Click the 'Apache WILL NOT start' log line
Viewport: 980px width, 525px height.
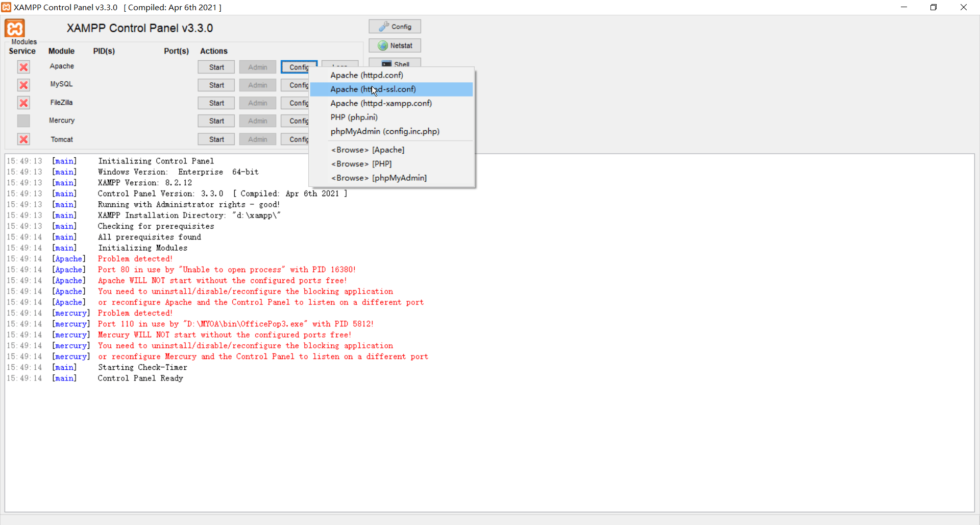point(222,280)
